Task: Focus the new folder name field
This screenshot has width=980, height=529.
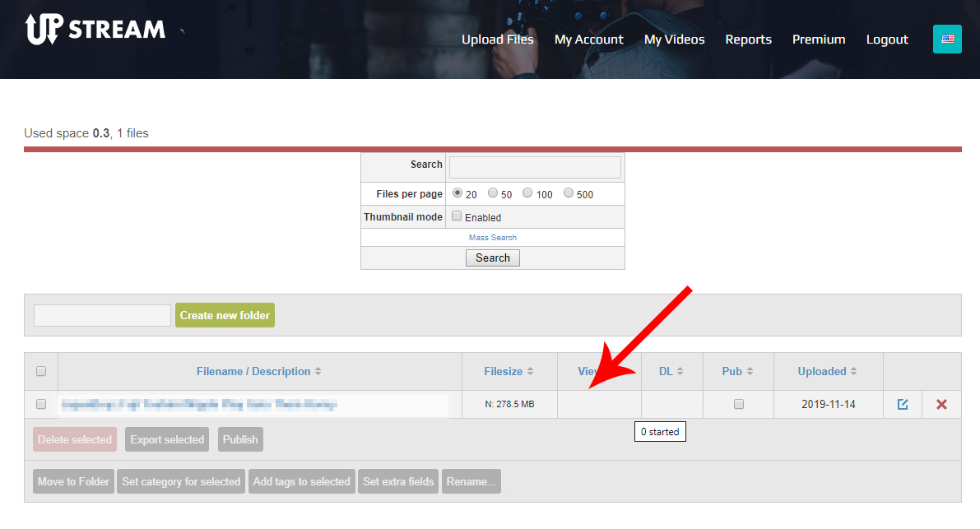Action: [102, 315]
